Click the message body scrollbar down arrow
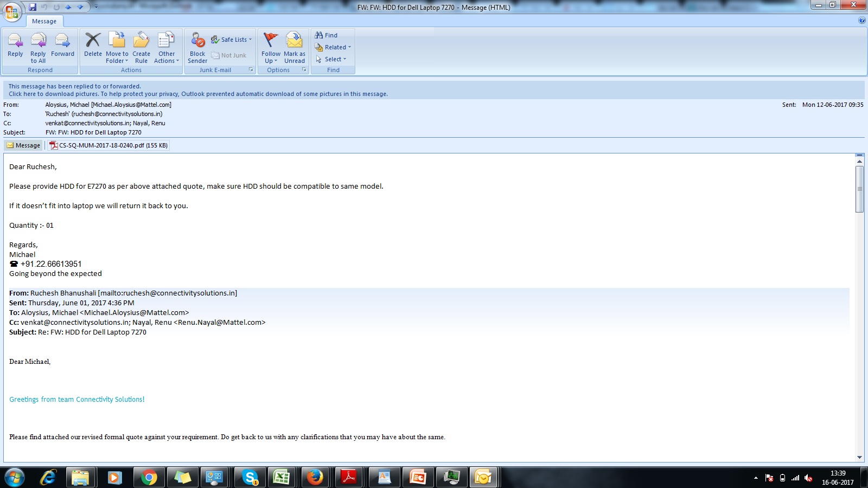 tap(859, 457)
